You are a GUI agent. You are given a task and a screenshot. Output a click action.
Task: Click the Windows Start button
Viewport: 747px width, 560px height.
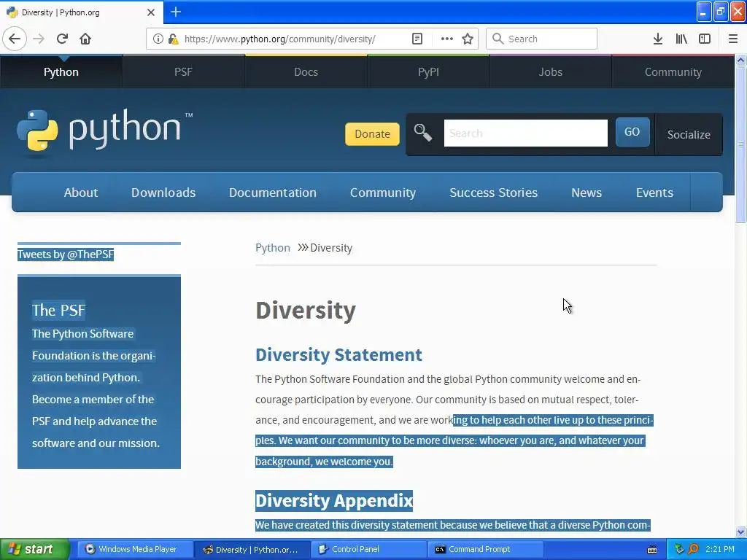pos(34,549)
